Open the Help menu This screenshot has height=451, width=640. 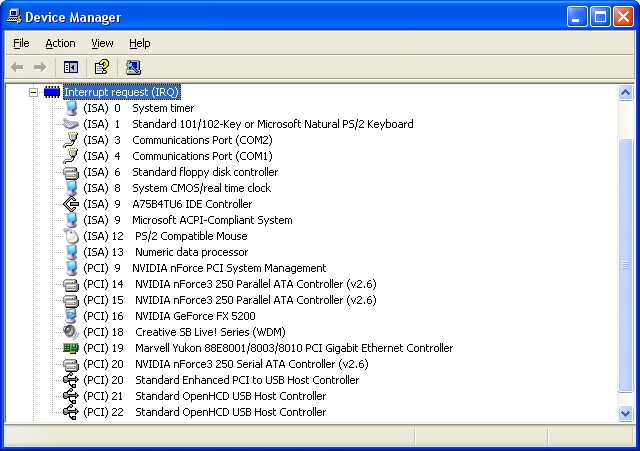(140, 43)
